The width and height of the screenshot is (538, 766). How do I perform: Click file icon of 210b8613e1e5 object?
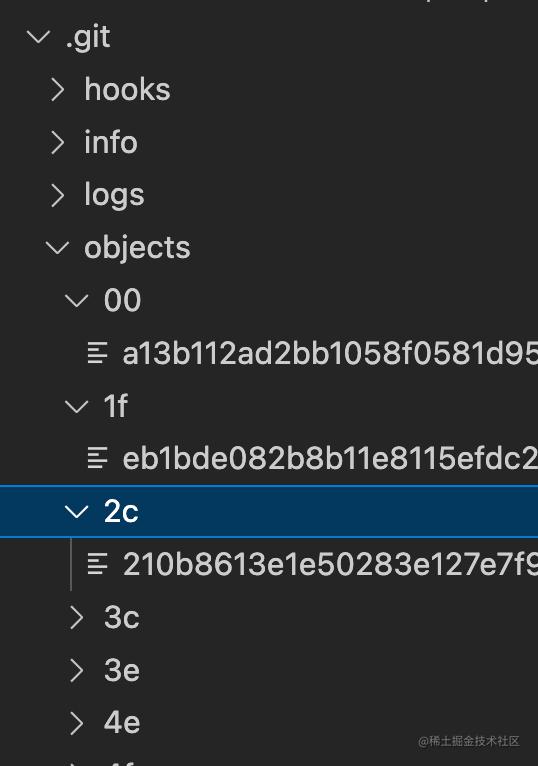pyautogui.click(x=97, y=564)
